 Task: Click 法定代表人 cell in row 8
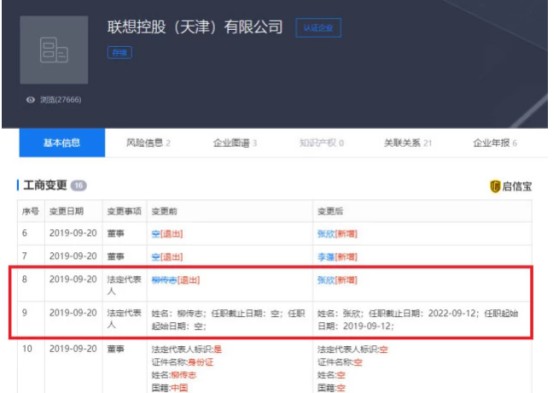pos(124,285)
